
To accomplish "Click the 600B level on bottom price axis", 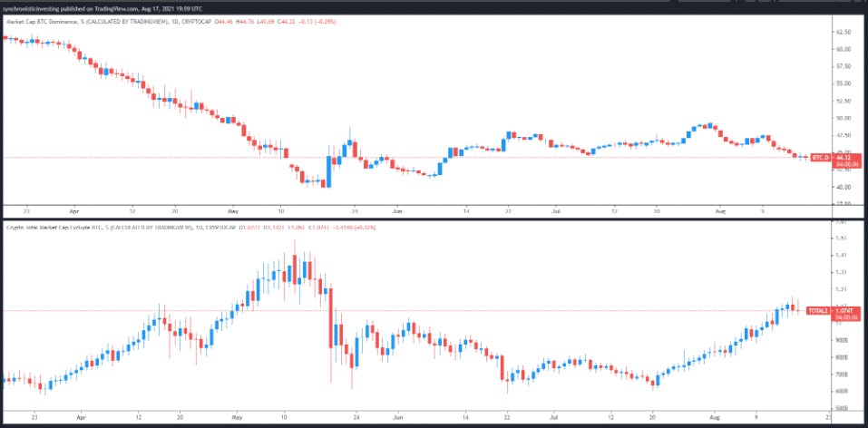I will 841,391.
